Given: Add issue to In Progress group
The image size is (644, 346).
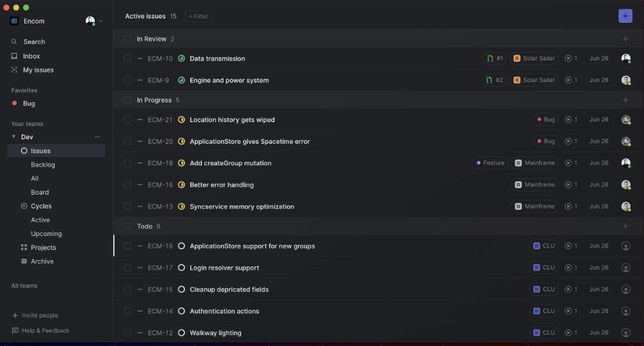Looking at the screenshot, I should coord(625,100).
